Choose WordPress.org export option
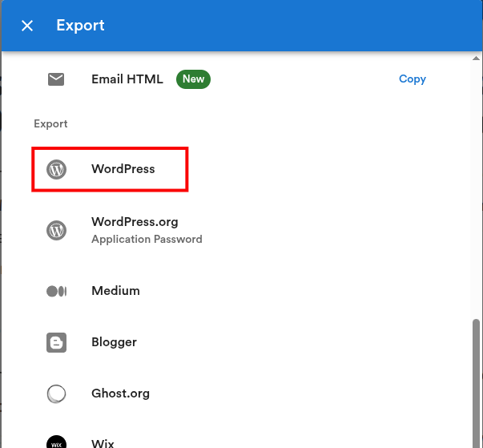Image resolution: width=483 pixels, height=448 pixels. pyautogui.click(x=135, y=222)
